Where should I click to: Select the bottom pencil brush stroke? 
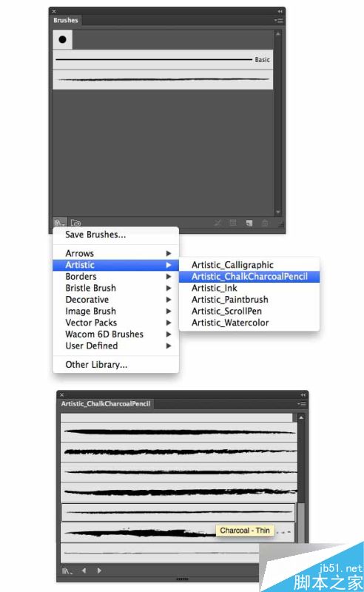click(x=160, y=553)
